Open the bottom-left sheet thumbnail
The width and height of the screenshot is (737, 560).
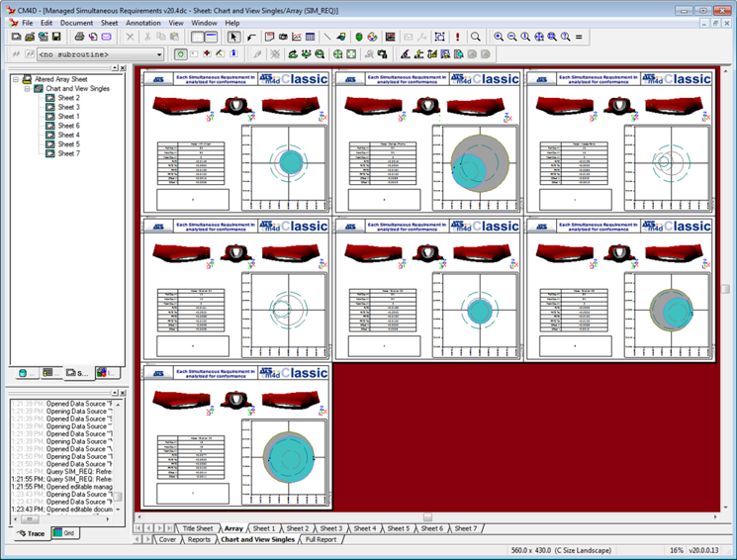pyautogui.click(x=236, y=436)
